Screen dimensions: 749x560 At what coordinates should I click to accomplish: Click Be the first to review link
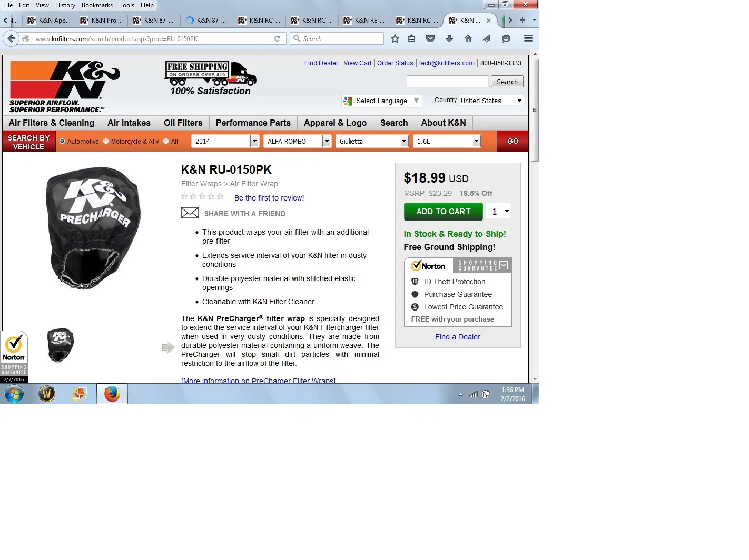click(269, 198)
